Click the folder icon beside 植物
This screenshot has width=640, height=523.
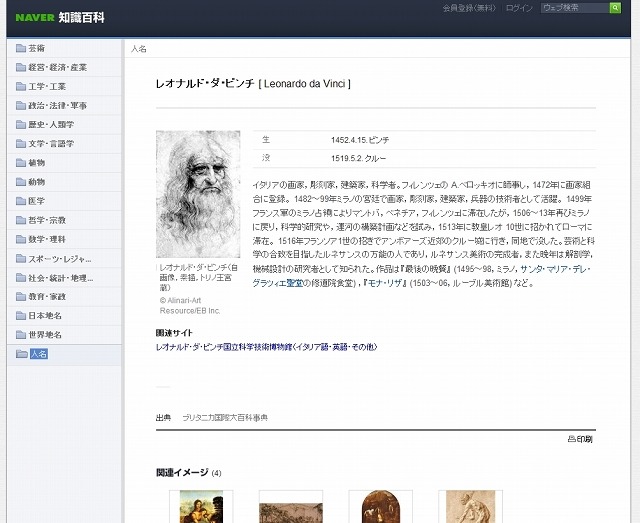click(21, 163)
